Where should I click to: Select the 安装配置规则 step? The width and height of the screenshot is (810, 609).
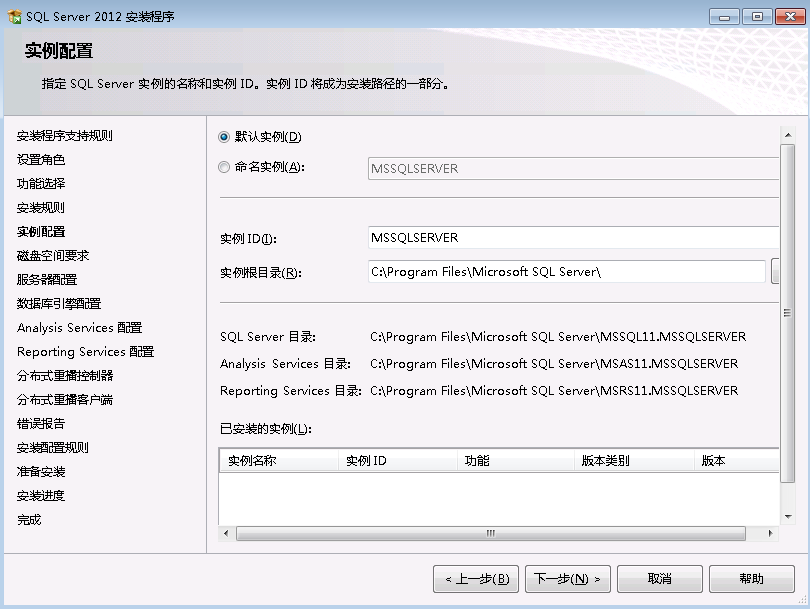pyautogui.click(x=53, y=447)
